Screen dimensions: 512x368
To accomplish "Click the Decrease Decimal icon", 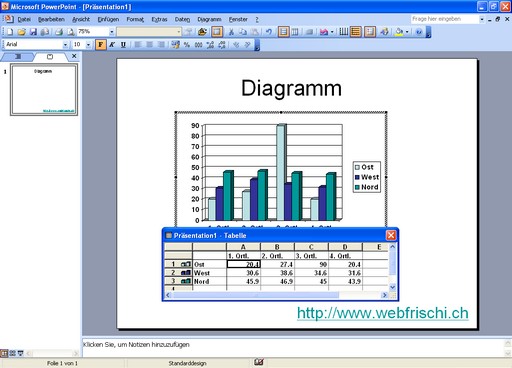I will pyautogui.click(x=222, y=45).
